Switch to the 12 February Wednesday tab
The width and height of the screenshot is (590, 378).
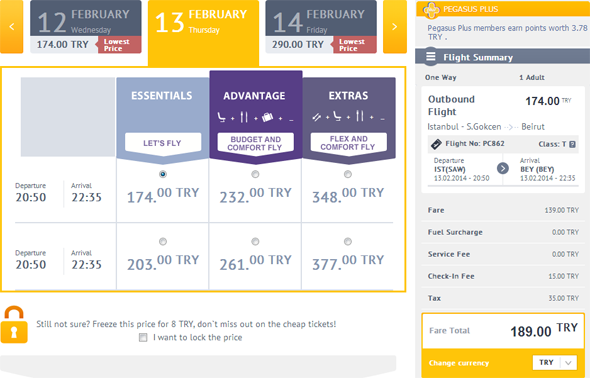coord(86,26)
